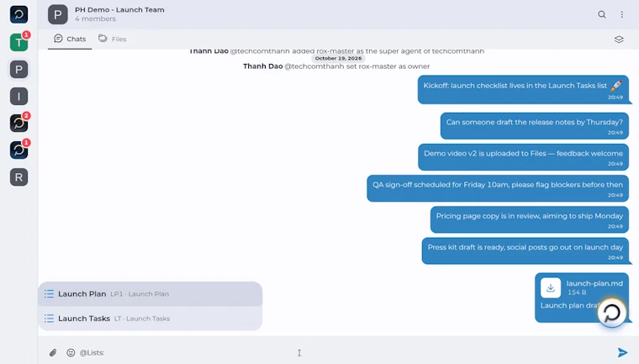Image resolution: width=639 pixels, height=364 pixels.
Task: Select the R workspace in sidebar
Action: (x=18, y=177)
